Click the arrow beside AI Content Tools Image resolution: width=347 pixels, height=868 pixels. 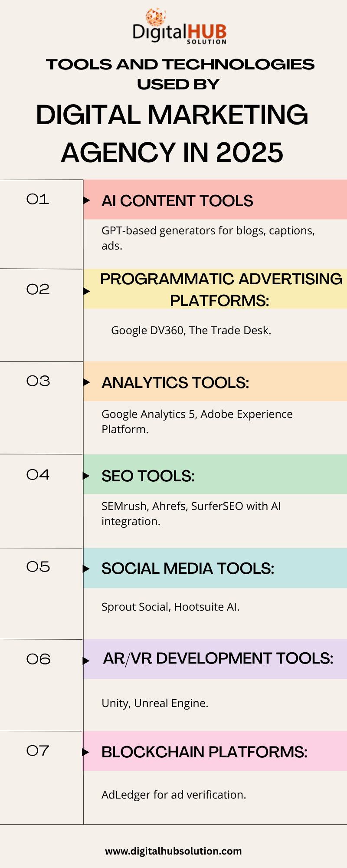(86, 201)
